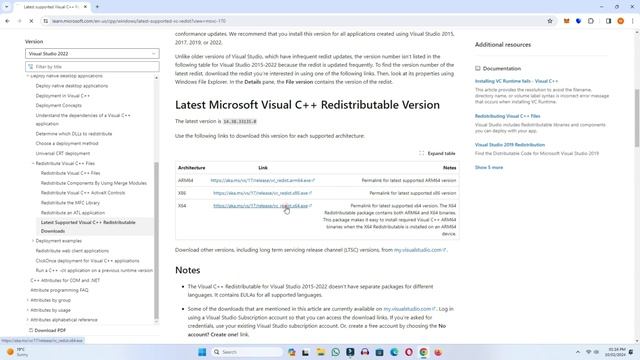Click the sidebar tree scrollbar
This screenshot has width=640, height=360.
[x=156, y=241]
